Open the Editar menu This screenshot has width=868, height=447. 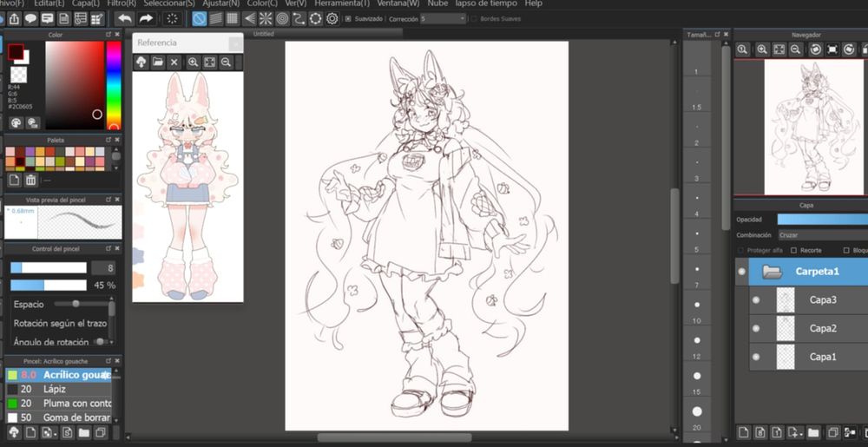click(x=48, y=3)
